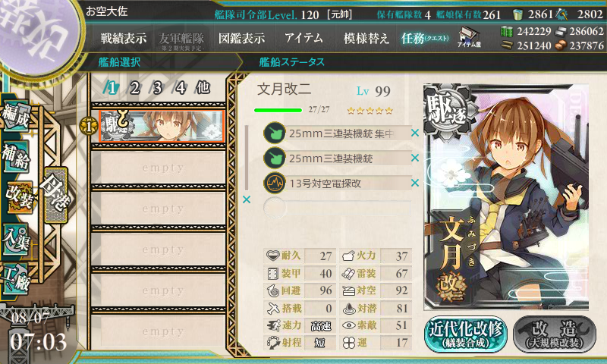Click the 近代化改修 modernization button

(x=466, y=334)
